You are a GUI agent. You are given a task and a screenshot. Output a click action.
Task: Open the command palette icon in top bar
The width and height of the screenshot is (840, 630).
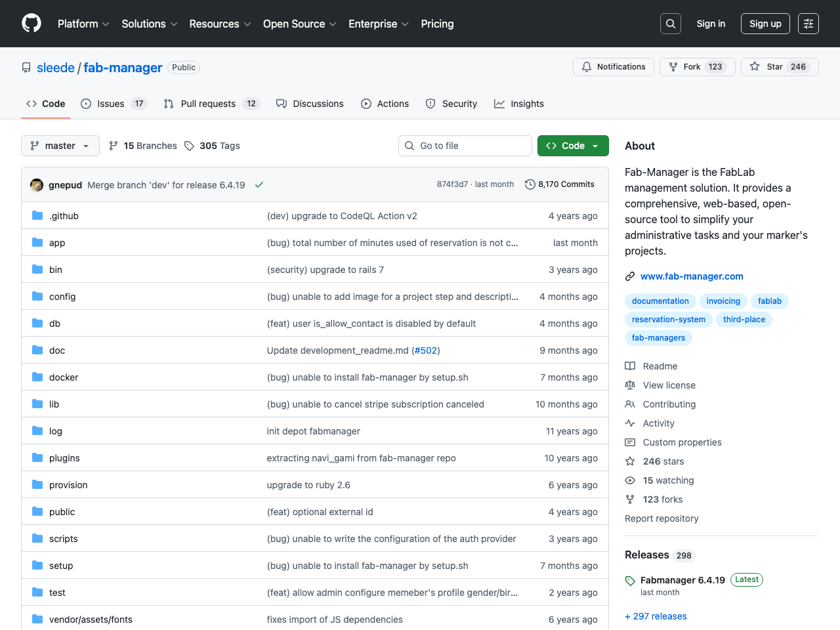[808, 23]
